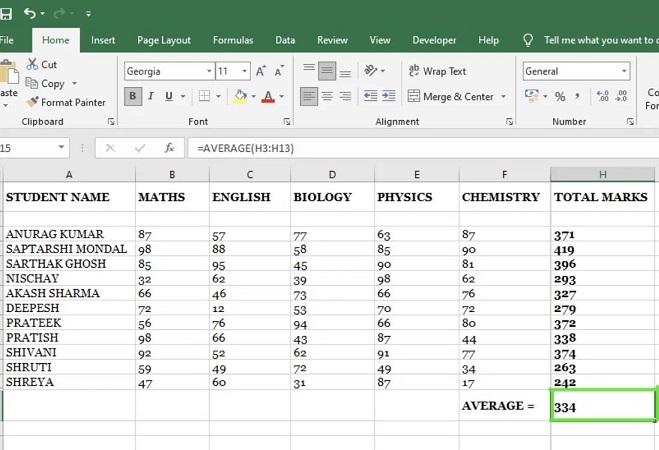Image resolution: width=659 pixels, height=450 pixels.
Task: Open the Font dialog launcher
Action: [x=287, y=121]
